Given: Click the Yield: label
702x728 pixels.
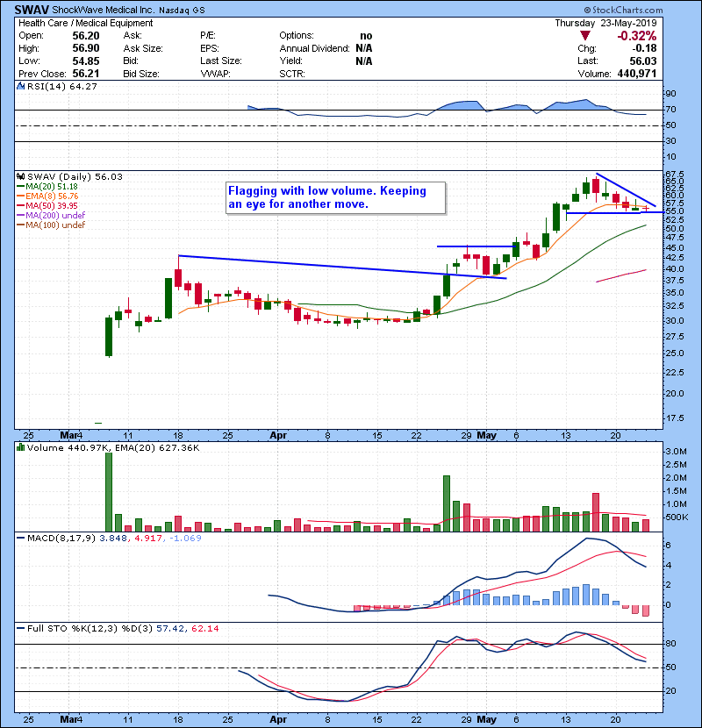Looking at the screenshot, I should [x=291, y=61].
